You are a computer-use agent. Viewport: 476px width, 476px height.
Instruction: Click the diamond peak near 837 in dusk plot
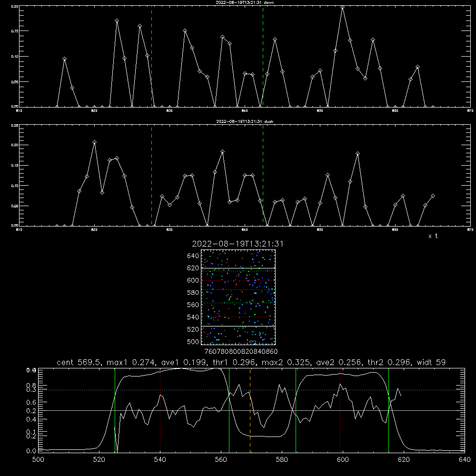point(222,151)
